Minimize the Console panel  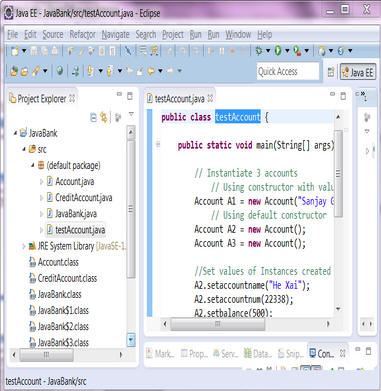358,349
